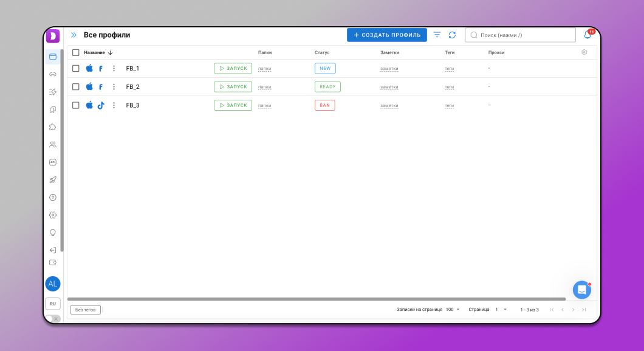The width and height of the screenshot is (644, 351).
Task: Open the extensions puzzle icon in sidebar
Action: [53, 127]
